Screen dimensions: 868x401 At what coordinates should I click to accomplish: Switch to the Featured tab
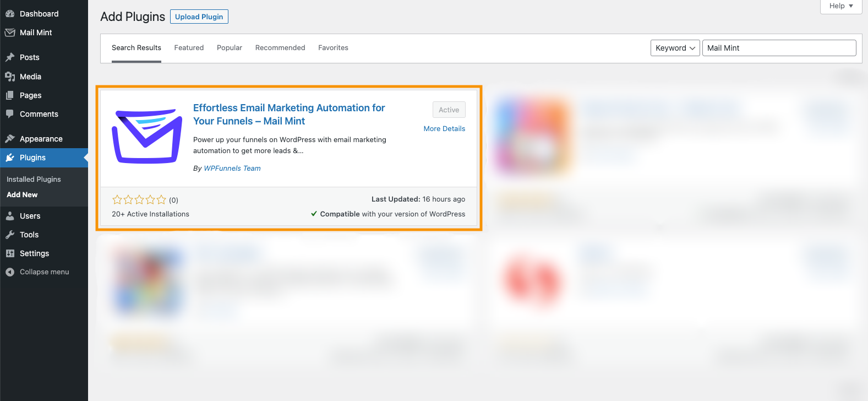(x=189, y=48)
